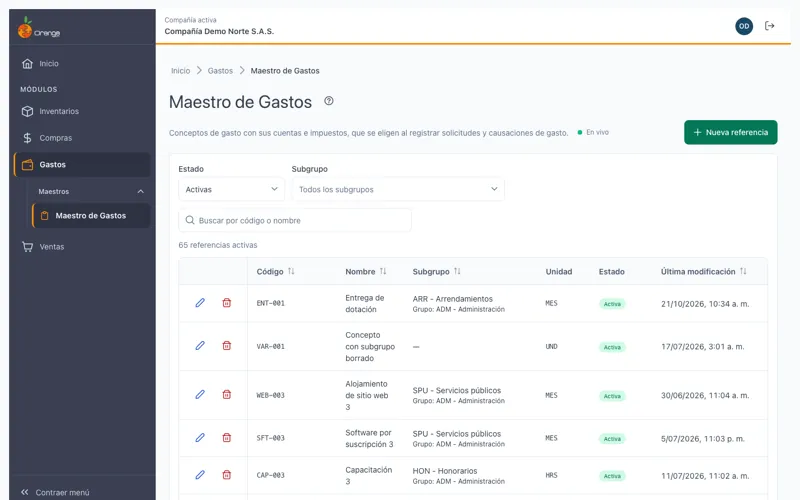Click Concepto con subgrupo borrado name

pyautogui.click(x=370, y=346)
